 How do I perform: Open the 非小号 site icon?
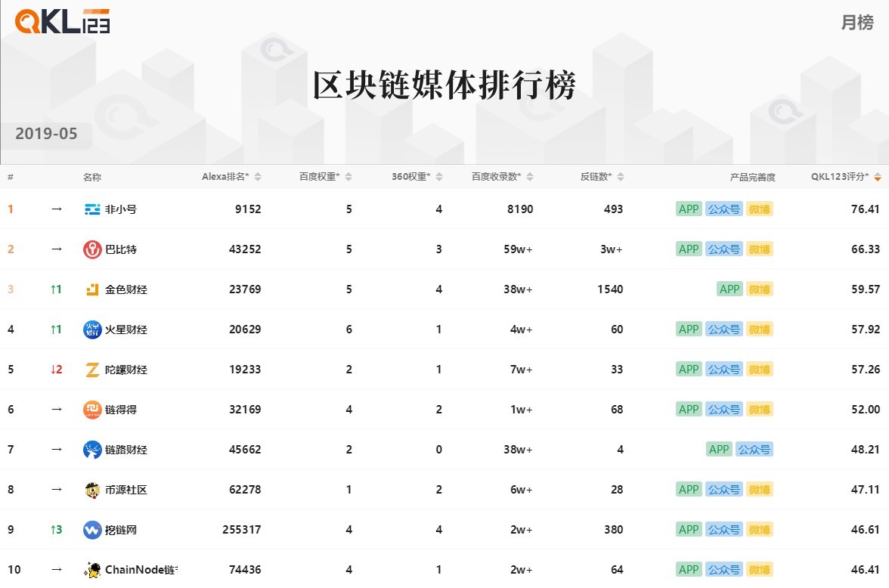coord(92,209)
